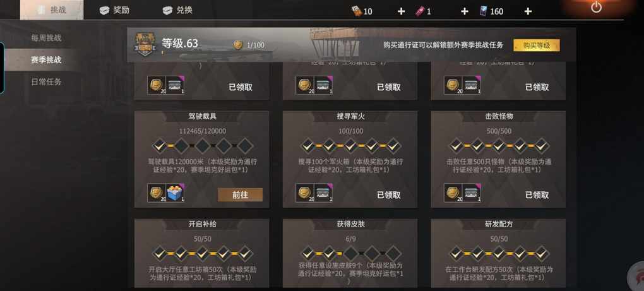Open 日常任务 in the sidebar
The width and height of the screenshot is (644, 291).
[46, 81]
